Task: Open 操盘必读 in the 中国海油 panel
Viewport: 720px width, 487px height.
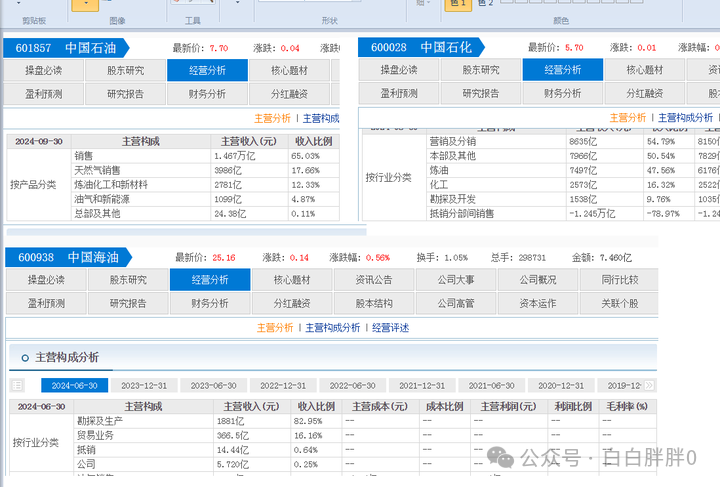Action: pyautogui.click(x=46, y=280)
